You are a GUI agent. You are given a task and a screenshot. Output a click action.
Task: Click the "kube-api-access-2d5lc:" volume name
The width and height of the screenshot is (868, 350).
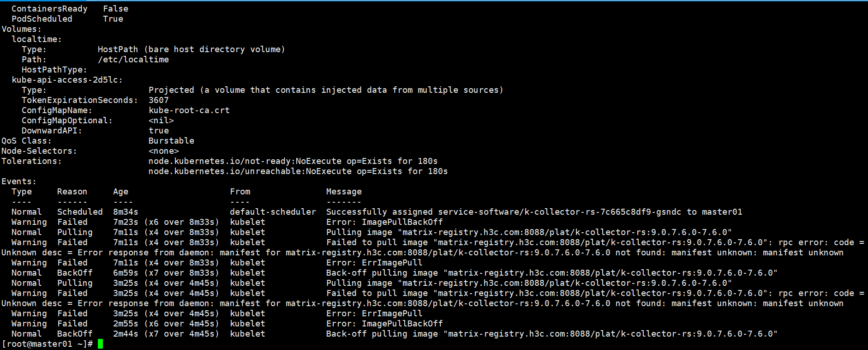tap(67, 80)
